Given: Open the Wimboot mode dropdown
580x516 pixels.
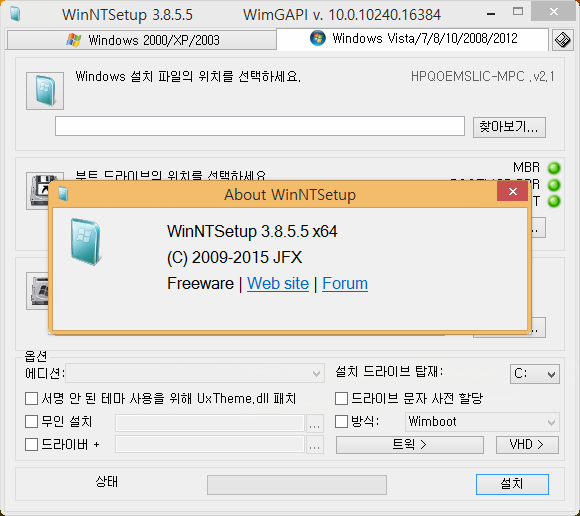Looking at the screenshot, I should (x=482, y=422).
